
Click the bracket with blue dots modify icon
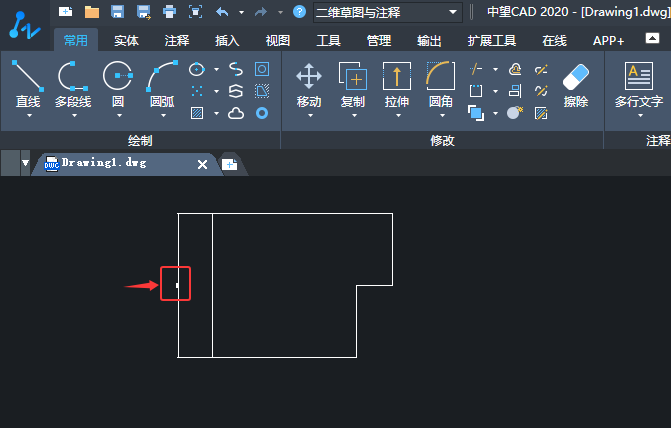pyautogui.click(x=476, y=91)
